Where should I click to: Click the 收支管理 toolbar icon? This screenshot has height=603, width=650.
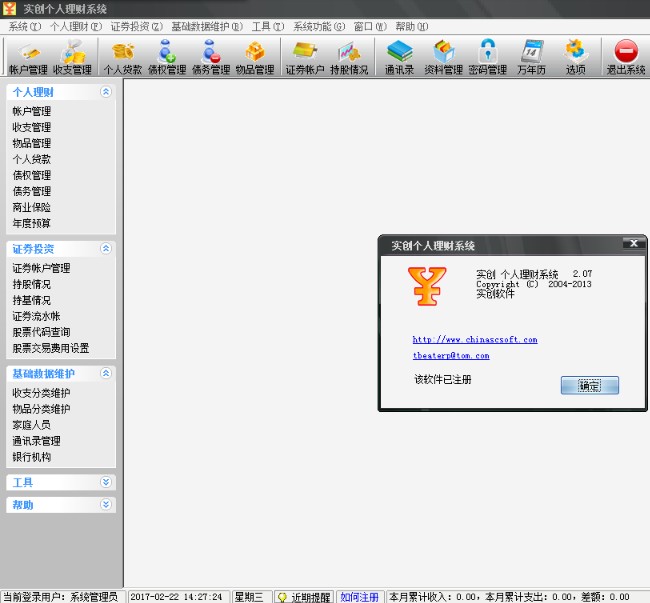[72, 57]
